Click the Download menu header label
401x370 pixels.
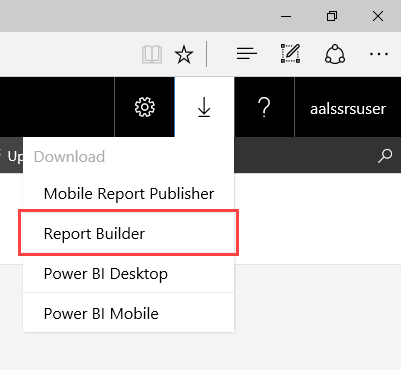(x=69, y=157)
